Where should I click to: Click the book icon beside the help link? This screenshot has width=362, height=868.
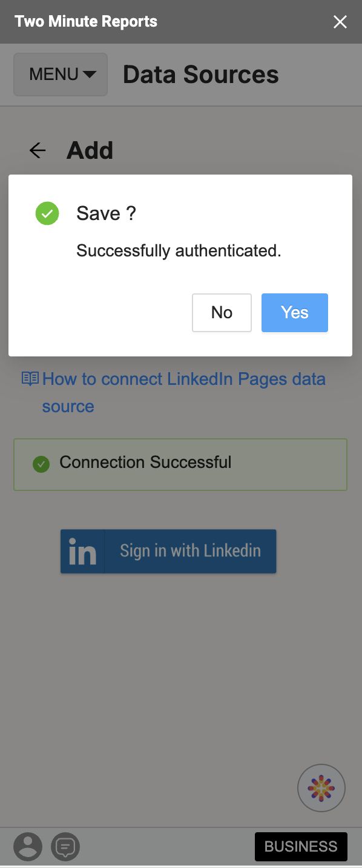point(30,378)
